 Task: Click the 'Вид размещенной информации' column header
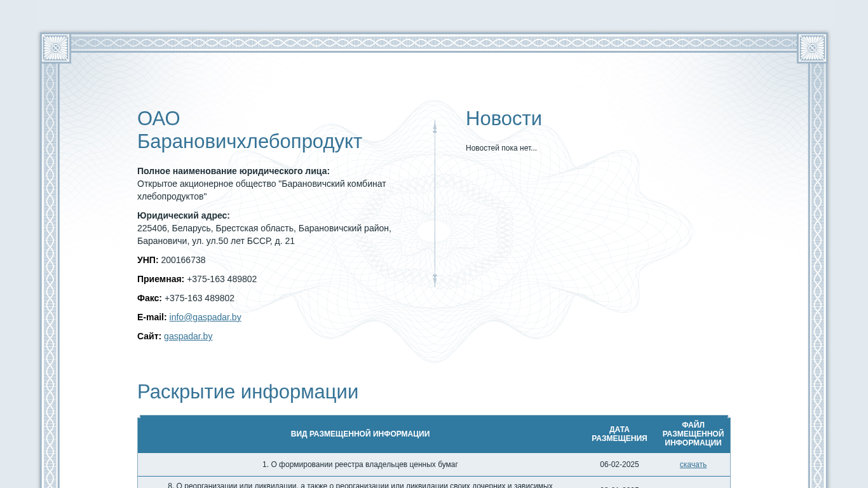(x=360, y=434)
